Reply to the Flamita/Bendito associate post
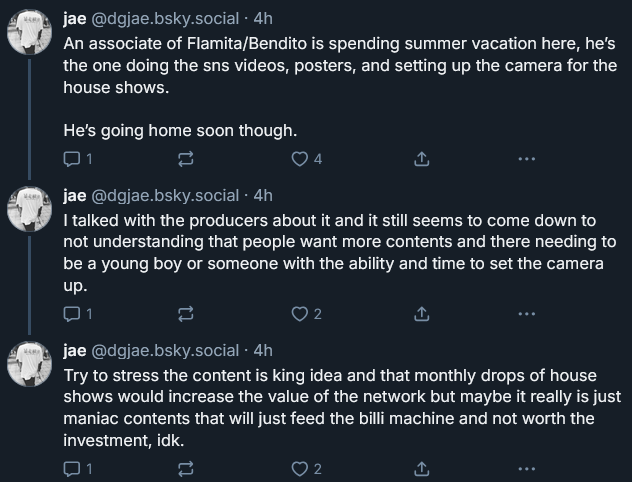The height and width of the screenshot is (482, 632). coord(72,159)
